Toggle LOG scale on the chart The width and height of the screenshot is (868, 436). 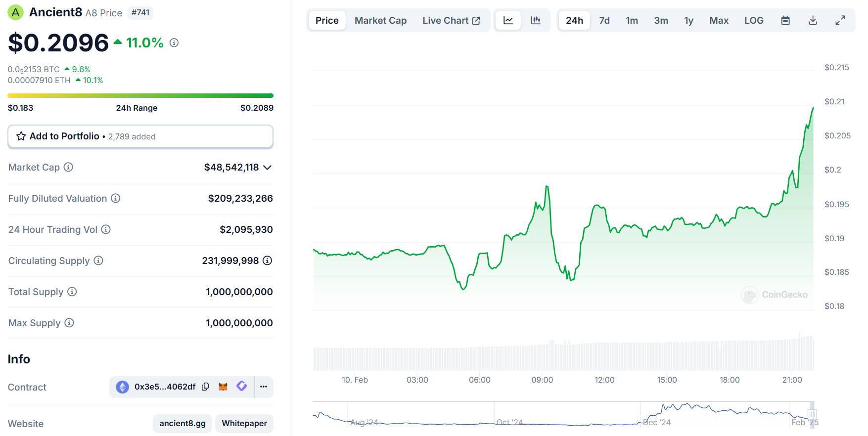[754, 20]
